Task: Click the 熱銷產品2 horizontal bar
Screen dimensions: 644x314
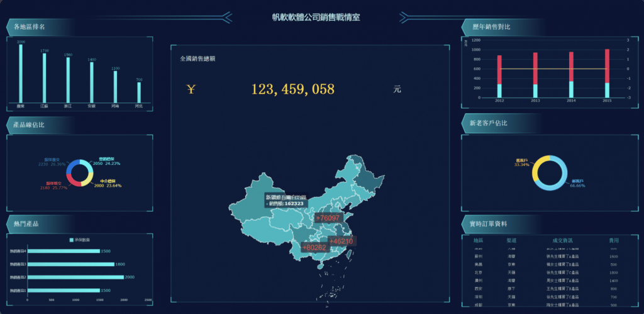Action: coord(75,278)
